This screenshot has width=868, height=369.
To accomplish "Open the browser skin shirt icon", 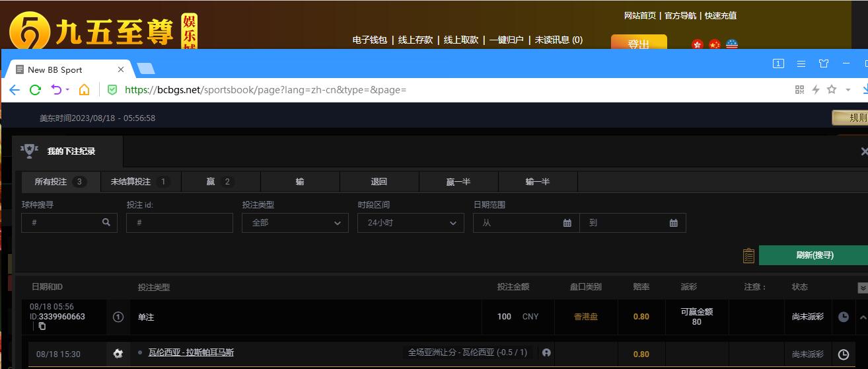I will (x=823, y=64).
